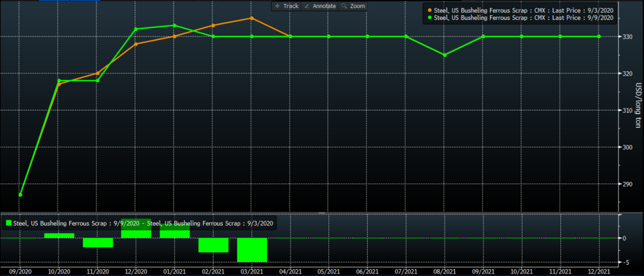This screenshot has height=276, width=644.
Task: Click the green dot in the 9/9/2020 legend
Action: 430,18
